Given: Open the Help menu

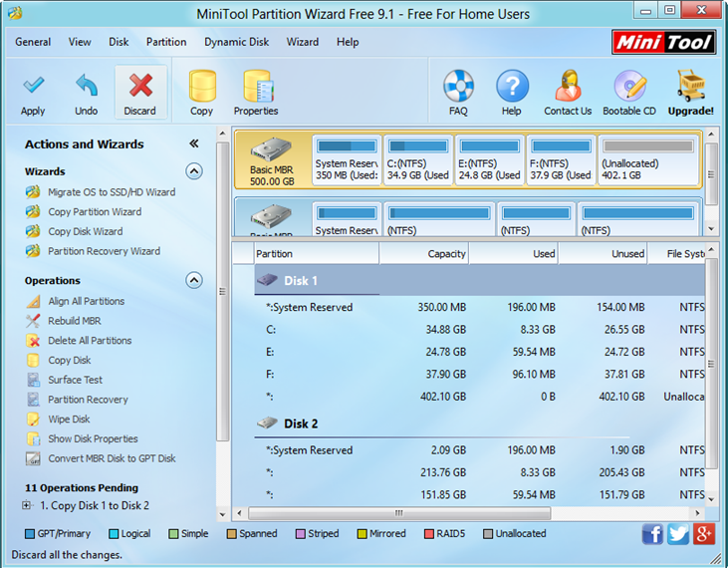Looking at the screenshot, I should 348,42.
